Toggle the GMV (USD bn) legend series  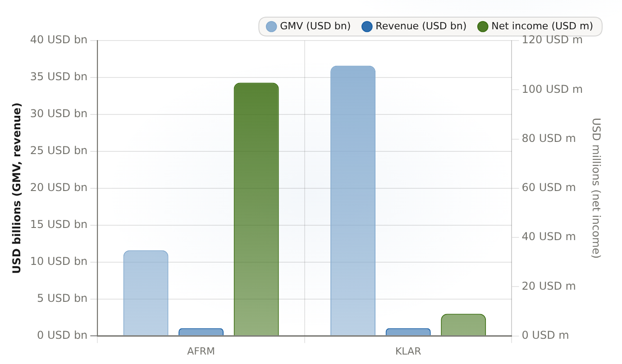tap(308, 26)
